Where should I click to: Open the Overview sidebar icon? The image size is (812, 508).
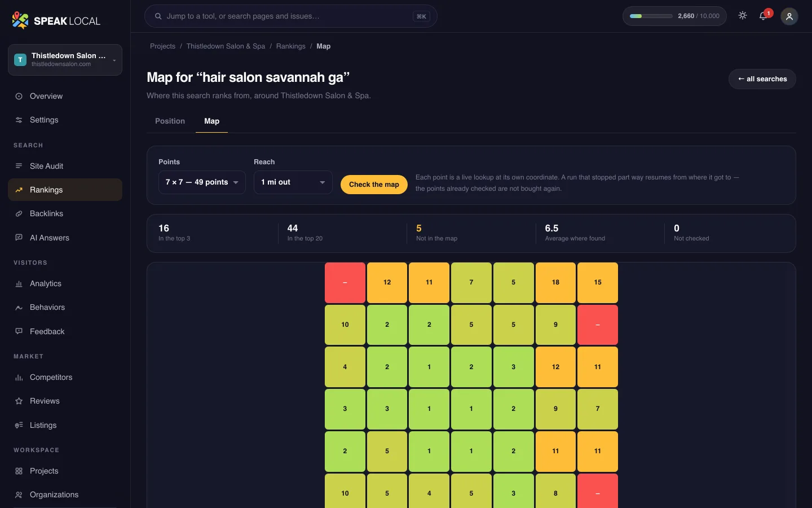point(19,97)
